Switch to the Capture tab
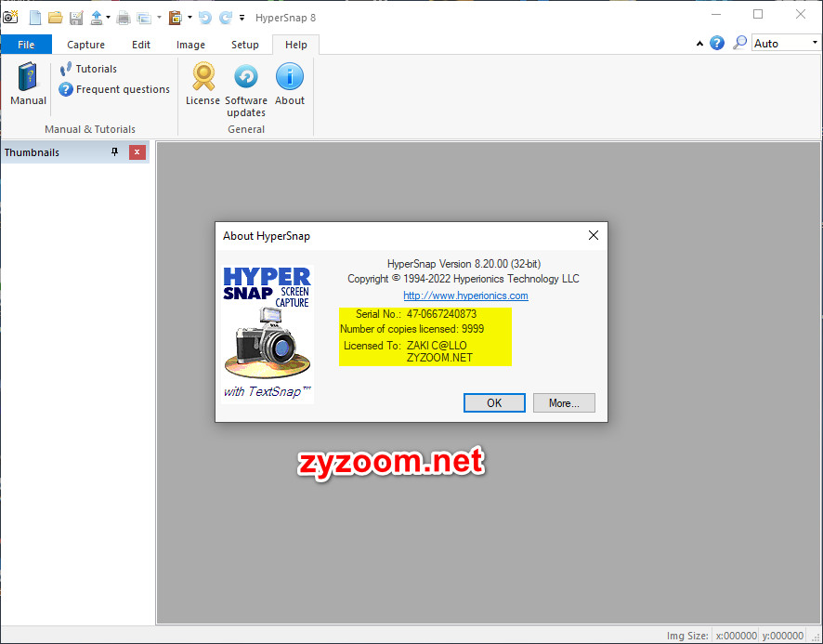 point(85,45)
